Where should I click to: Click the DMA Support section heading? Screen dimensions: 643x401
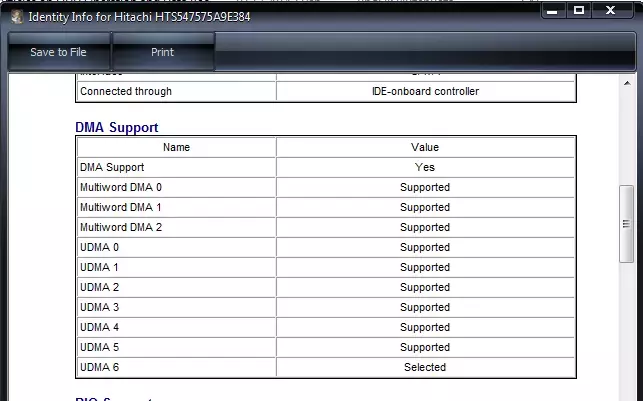(117, 128)
